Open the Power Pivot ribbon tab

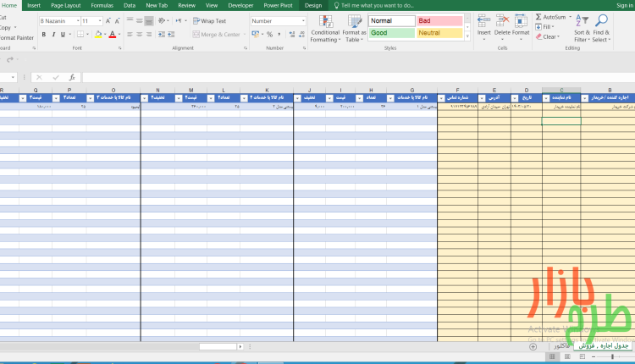pos(278,5)
